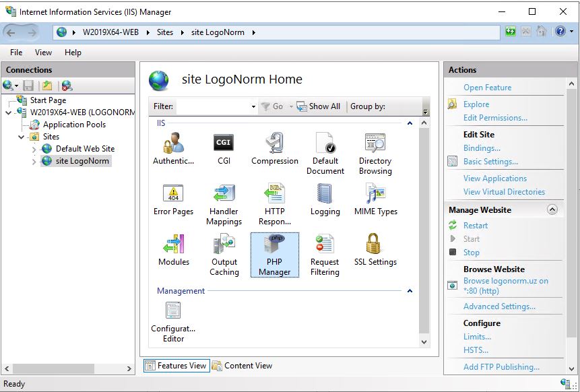Click the Create New Connection toolbar icon
The width and height of the screenshot is (580, 392).
(x=8, y=86)
